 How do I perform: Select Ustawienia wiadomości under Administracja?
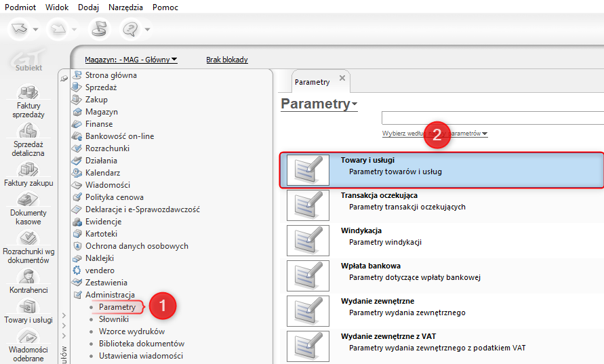[141, 355]
